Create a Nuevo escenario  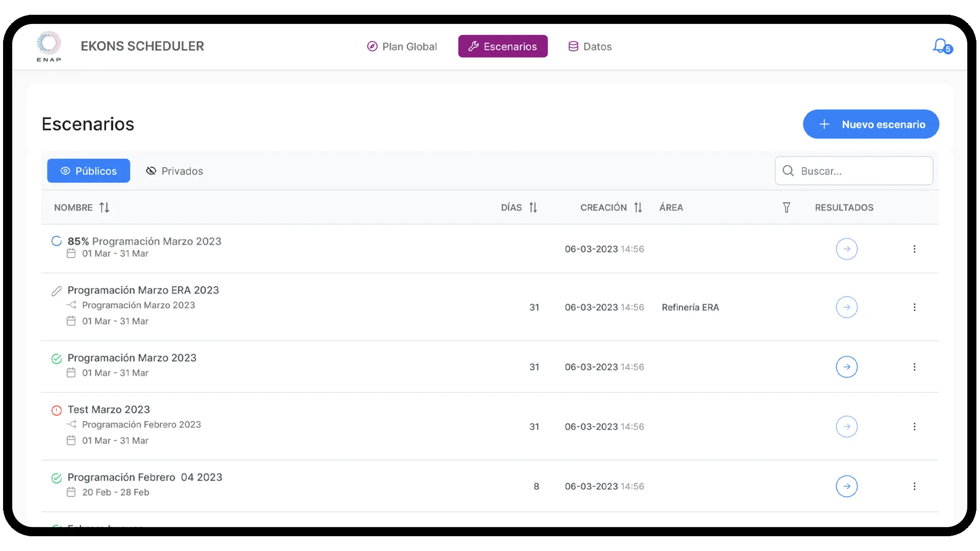click(871, 124)
